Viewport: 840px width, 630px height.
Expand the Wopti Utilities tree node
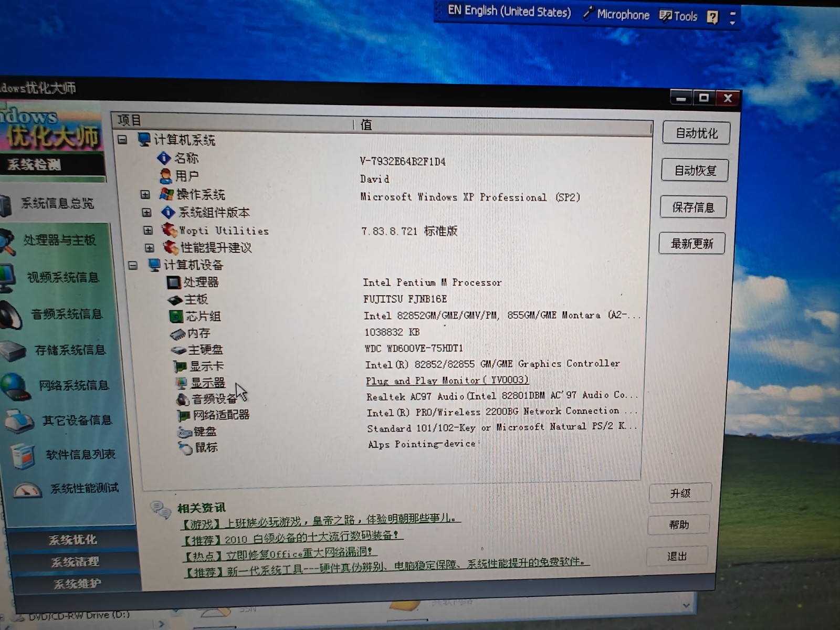coord(148,230)
